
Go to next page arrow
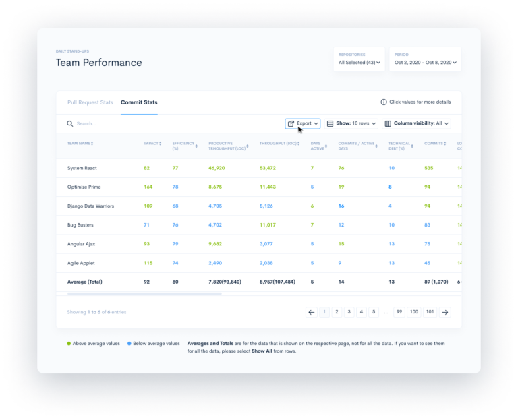pos(445,312)
